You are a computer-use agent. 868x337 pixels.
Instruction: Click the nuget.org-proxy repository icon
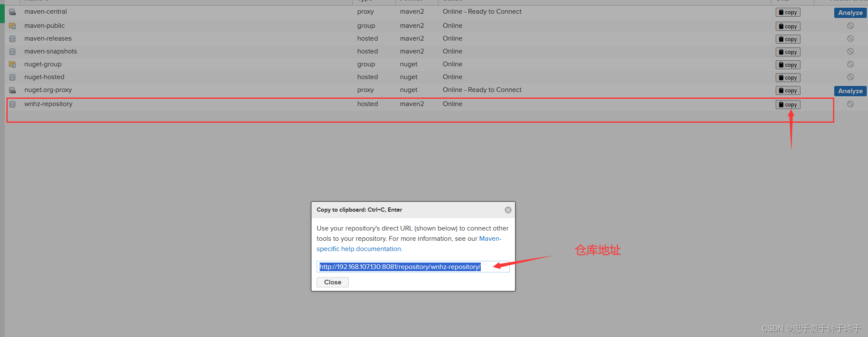(12, 90)
